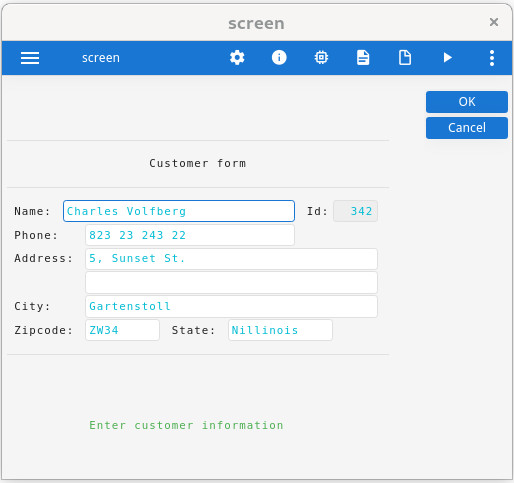Click the filled document icon

[x=363, y=58]
